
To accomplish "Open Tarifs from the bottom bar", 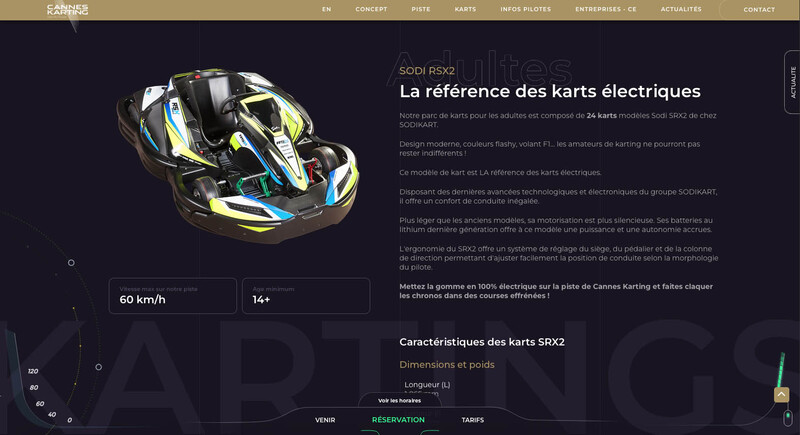I will (x=472, y=420).
